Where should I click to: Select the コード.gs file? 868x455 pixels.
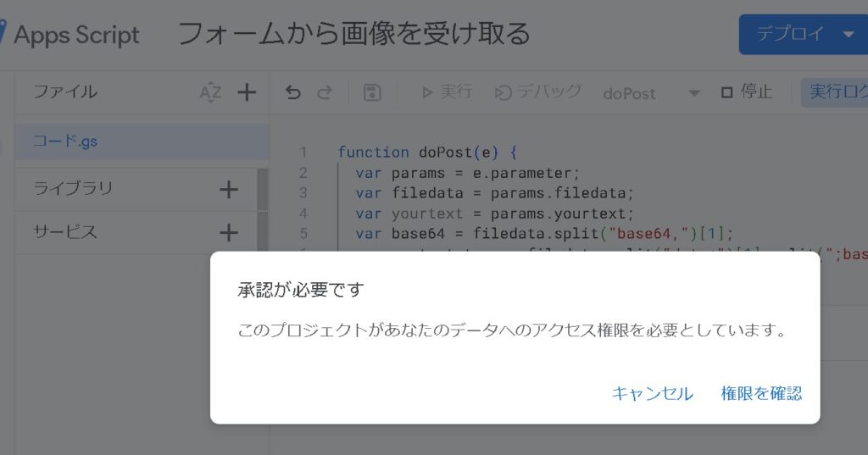point(65,141)
